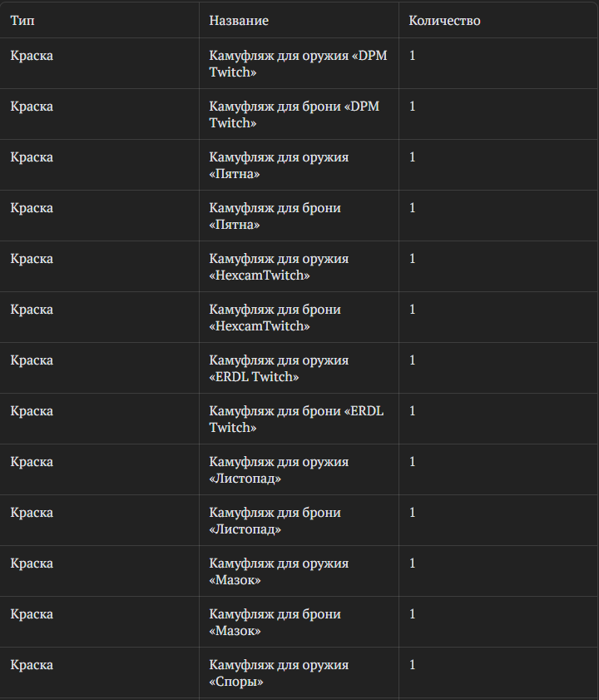Image resolution: width=599 pixels, height=700 pixels.
Task: Click Камуфляж для оружия «ERDL Twitch» entry
Action: click(x=279, y=368)
